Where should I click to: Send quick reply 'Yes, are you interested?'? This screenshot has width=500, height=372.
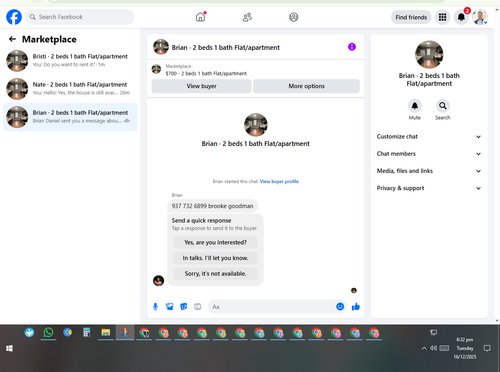coord(215,242)
